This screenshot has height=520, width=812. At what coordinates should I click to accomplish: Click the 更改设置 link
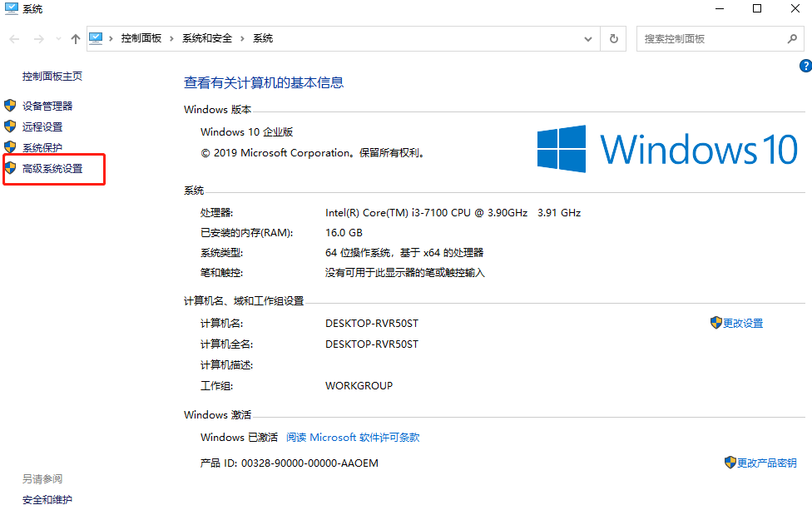742,323
